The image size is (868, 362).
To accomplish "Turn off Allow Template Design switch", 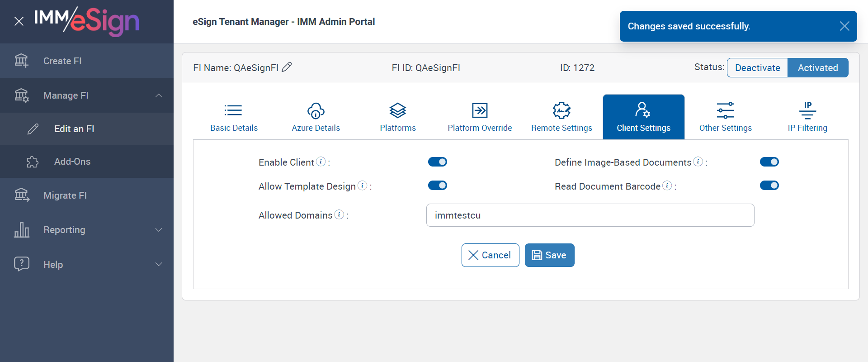I will click(x=437, y=186).
